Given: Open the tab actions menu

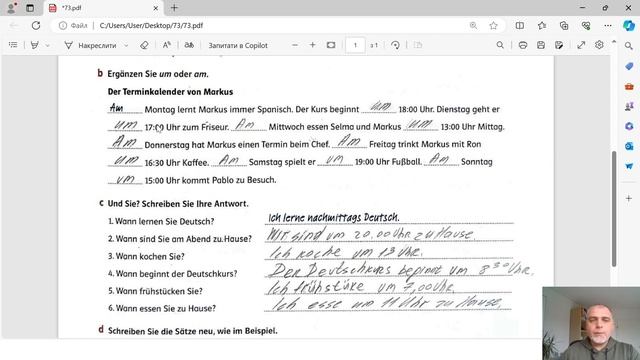Looking at the screenshot, I should tap(30, 8).
